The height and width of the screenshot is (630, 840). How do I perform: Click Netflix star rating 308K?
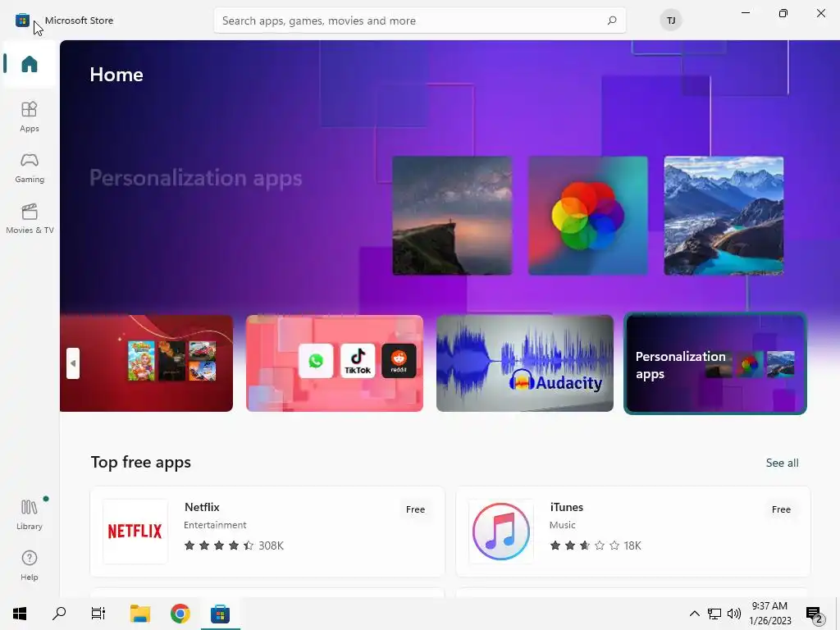click(234, 546)
